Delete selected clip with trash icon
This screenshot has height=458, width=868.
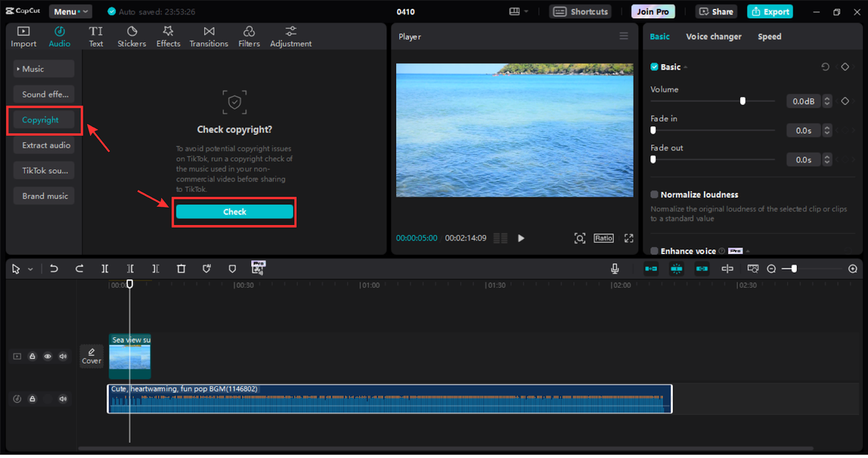coord(181,269)
